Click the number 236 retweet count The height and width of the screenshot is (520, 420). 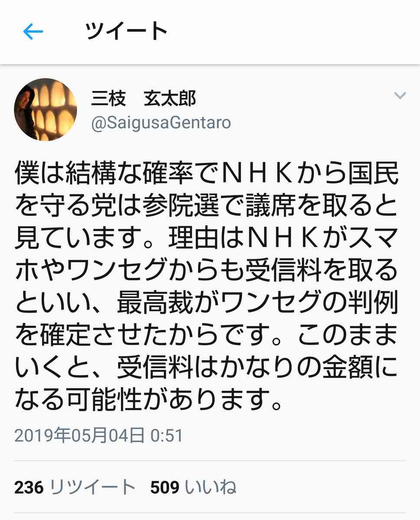pos(29,488)
